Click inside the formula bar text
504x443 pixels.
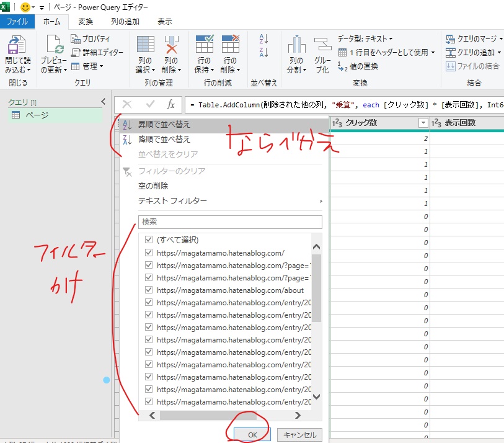pos(344,105)
